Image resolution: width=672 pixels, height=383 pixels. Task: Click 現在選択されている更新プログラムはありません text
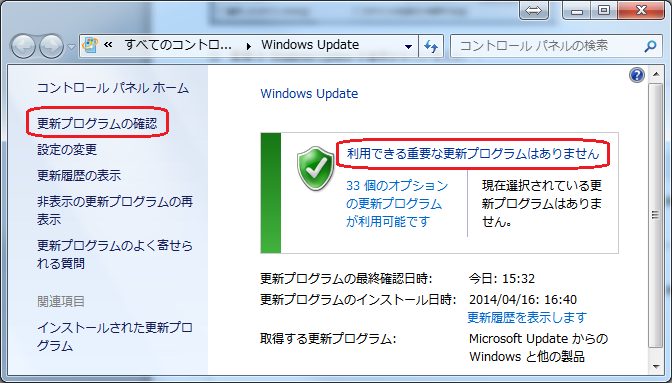pyautogui.click(x=542, y=203)
